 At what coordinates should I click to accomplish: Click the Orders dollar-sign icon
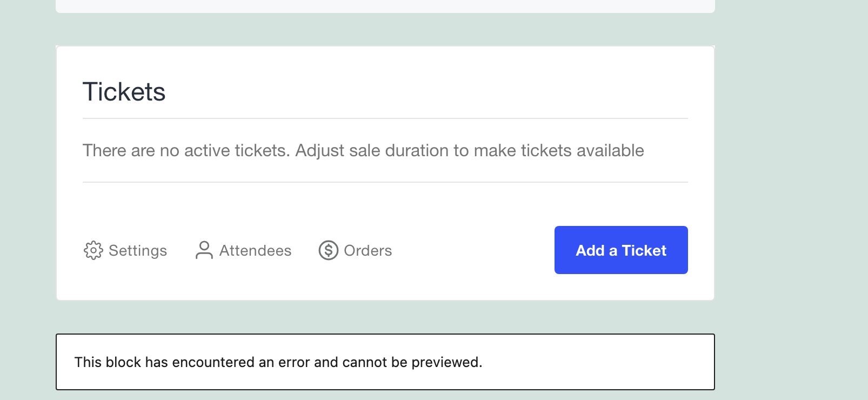pyautogui.click(x=328, y=250)
